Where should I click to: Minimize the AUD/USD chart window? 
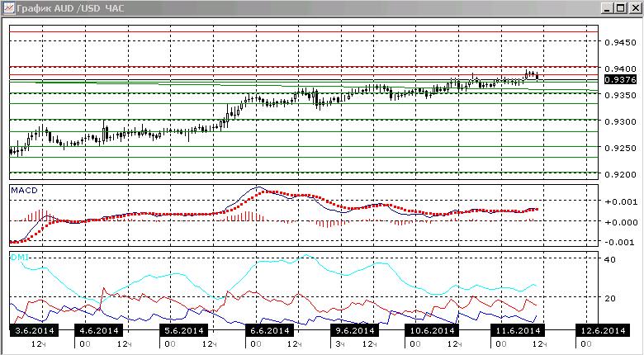click(x=608, y=7)
